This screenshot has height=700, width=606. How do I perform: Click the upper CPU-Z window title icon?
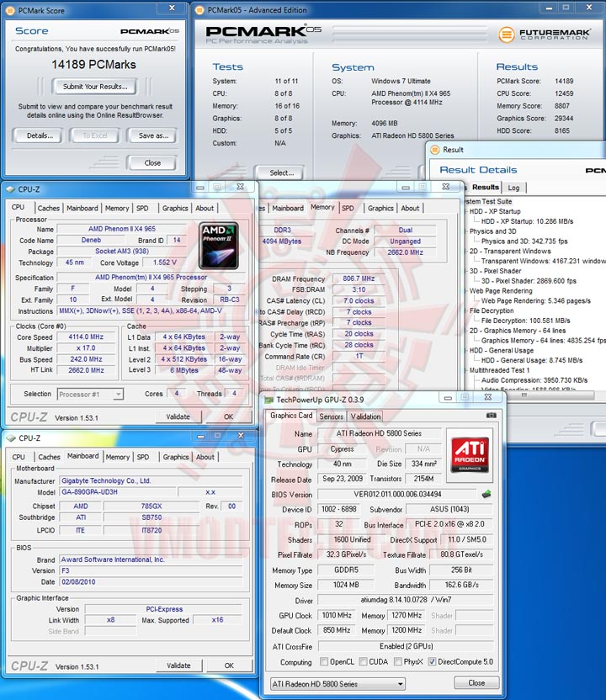[x=11, y=189]
